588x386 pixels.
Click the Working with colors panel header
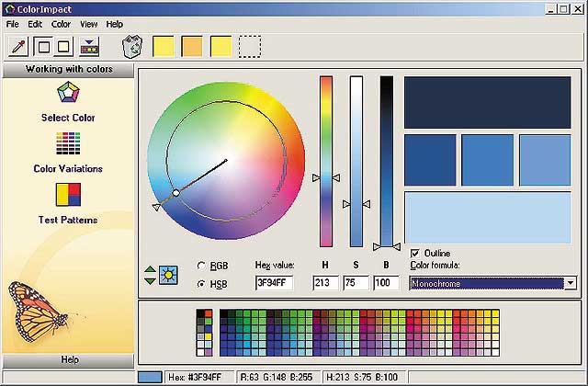point(68,70)
